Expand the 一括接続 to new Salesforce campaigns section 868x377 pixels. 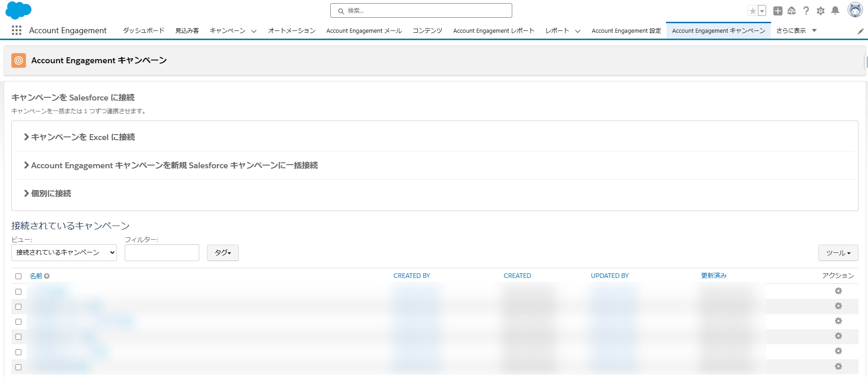[171, 165]
